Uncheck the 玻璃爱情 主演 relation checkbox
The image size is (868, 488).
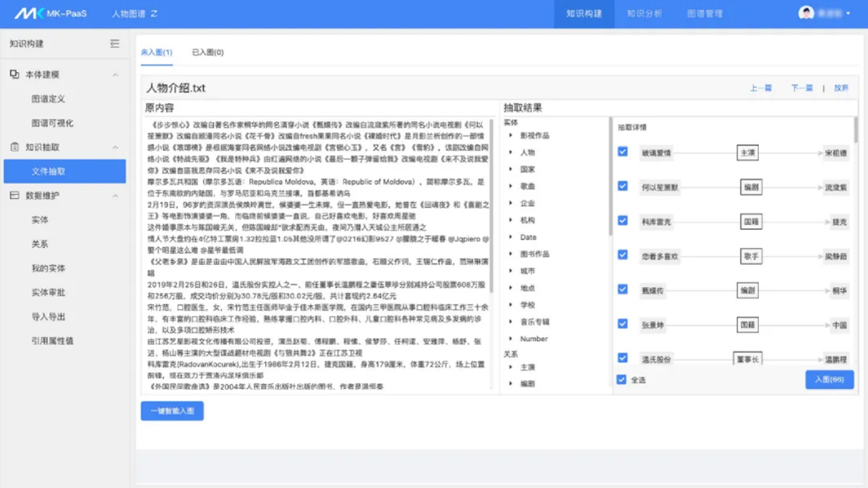point(623,152)
